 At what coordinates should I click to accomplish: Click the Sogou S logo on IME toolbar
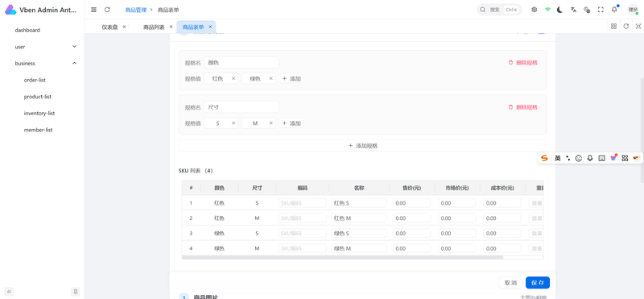(544, 158)
